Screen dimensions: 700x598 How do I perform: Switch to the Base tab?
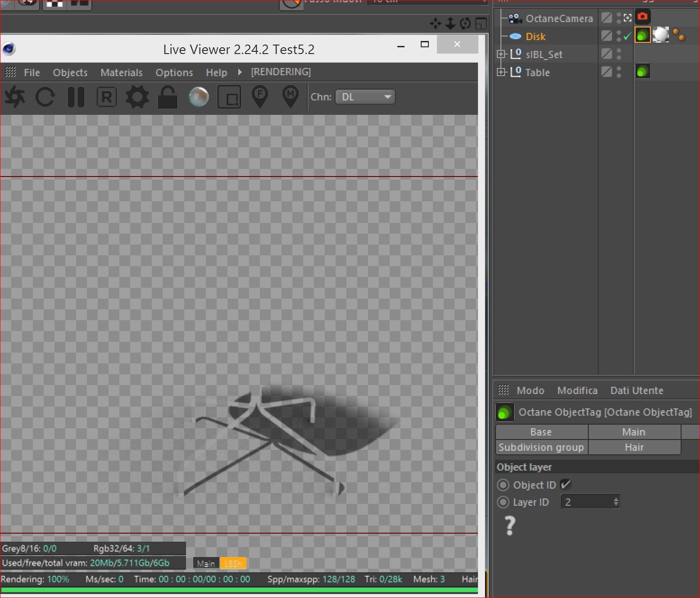(541, 432)
